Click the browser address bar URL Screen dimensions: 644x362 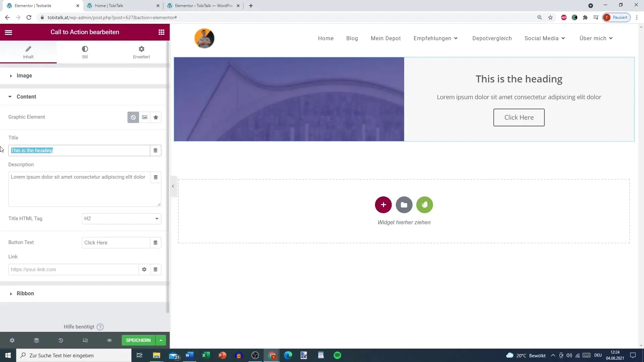[112, 17]
